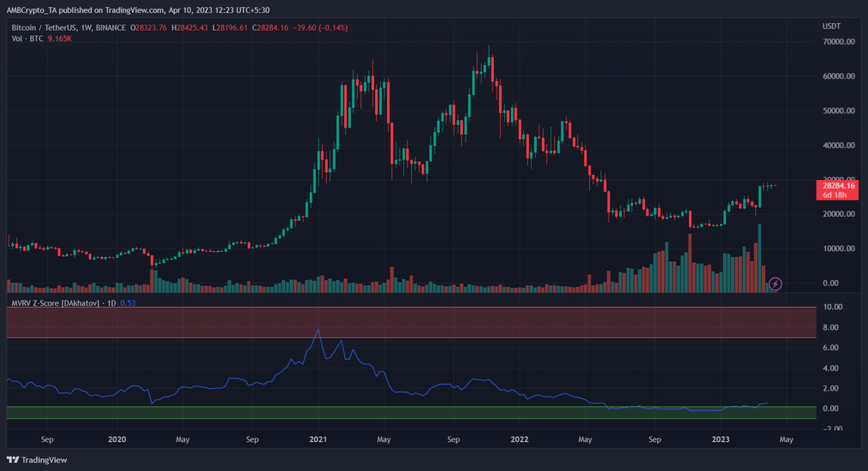Click the 6d 18h candle countdown
The image size is (868, 471).
coord(835,195)
